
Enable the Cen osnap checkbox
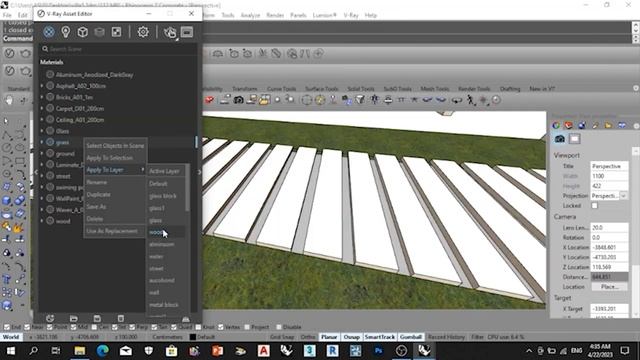pyautogui.click(x=95, y=327)
